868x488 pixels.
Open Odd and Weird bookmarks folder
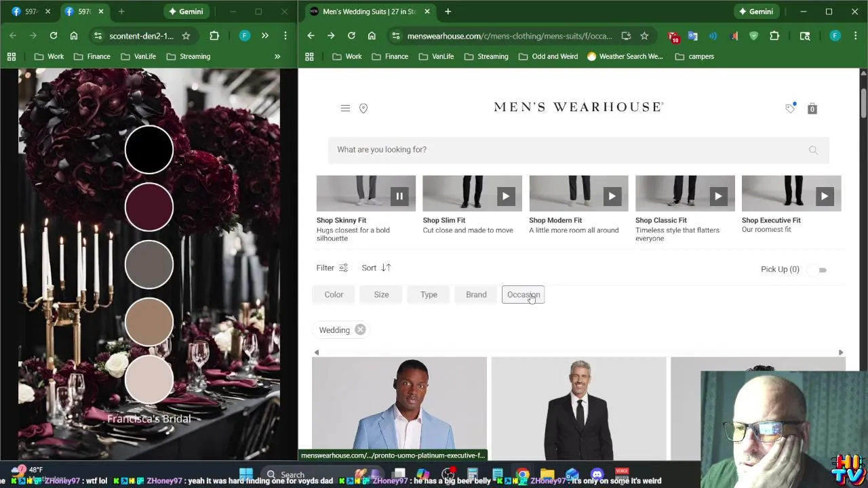548,56
